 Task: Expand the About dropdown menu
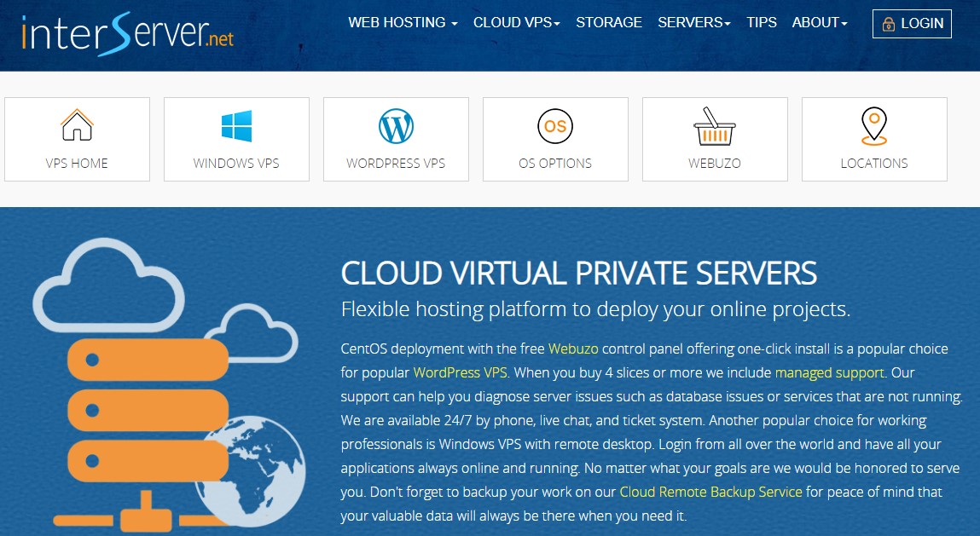[x=820, y=22]
